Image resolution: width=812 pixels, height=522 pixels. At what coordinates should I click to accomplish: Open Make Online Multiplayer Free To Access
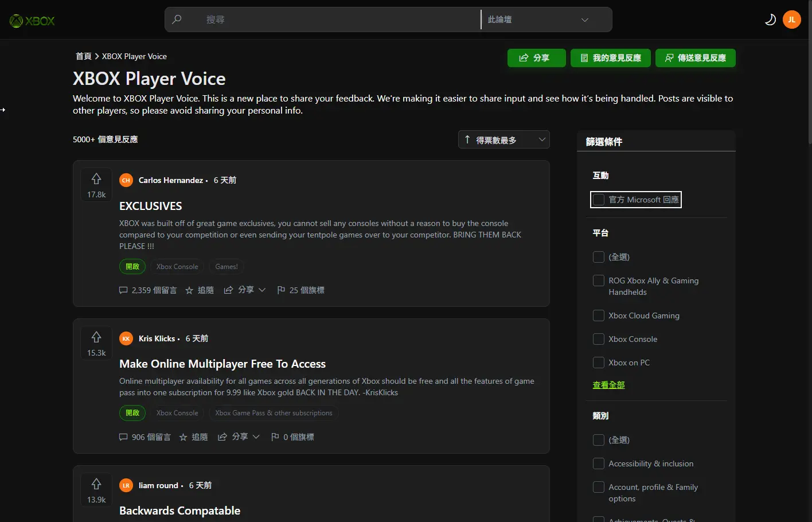click(222, 364)
